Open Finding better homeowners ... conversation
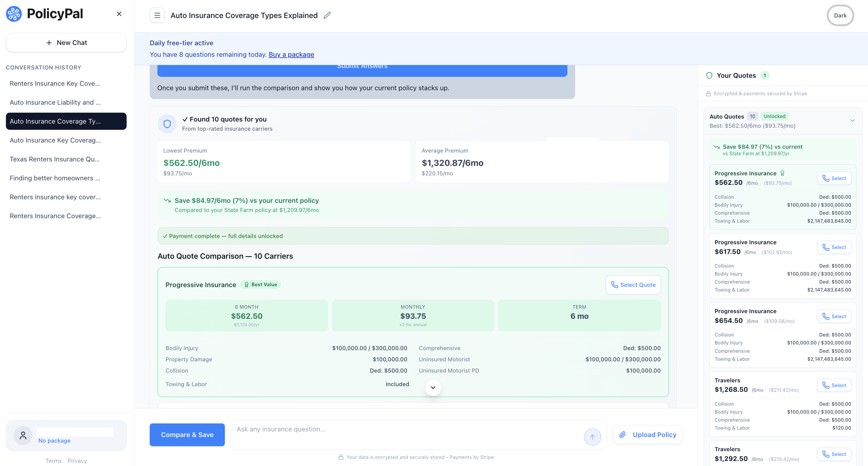This screenshot has height=466, width=868. pos(66,178)
